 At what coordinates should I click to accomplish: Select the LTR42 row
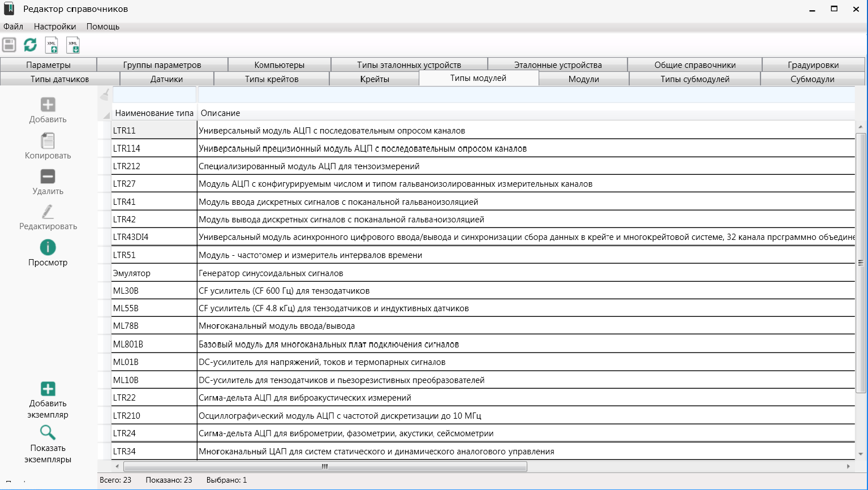point(483,220)
